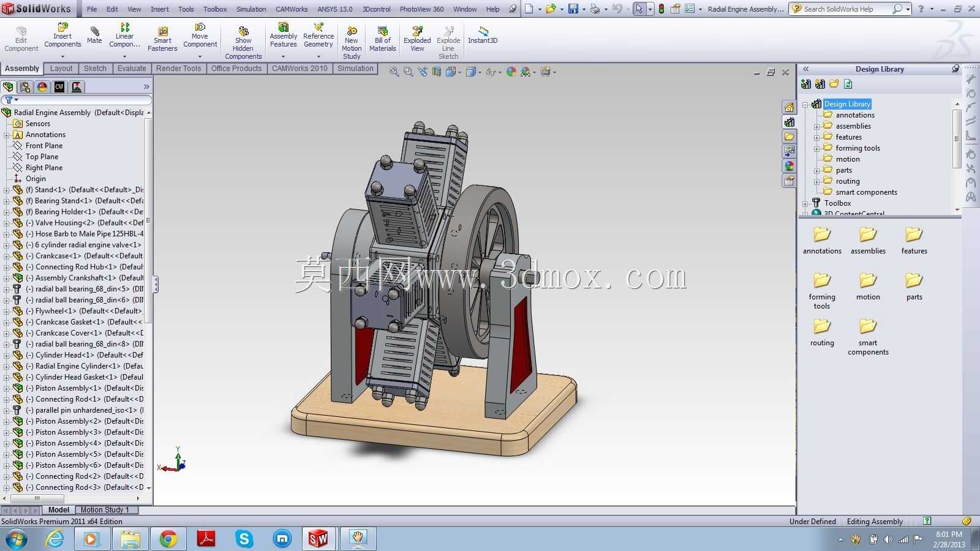Open the Simulation menu
Image resolution: width=980 pixels, height=551 pixels.
(x=251, y=9)
